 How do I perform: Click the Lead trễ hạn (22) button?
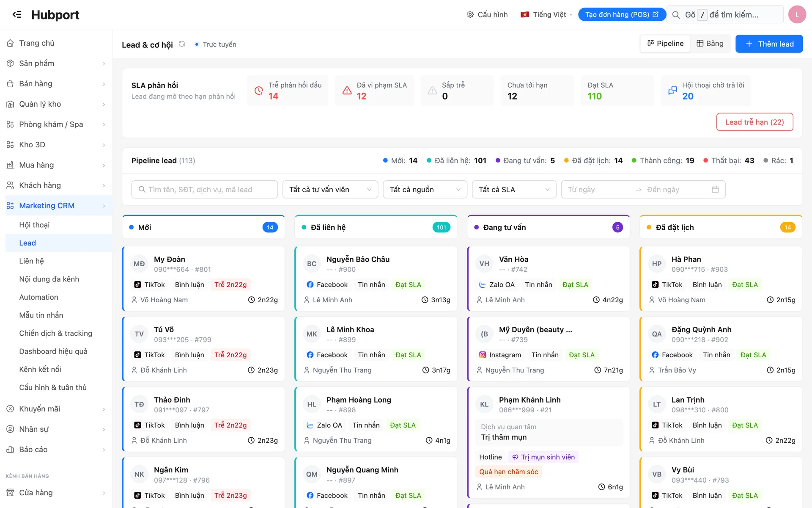(754, 122)
